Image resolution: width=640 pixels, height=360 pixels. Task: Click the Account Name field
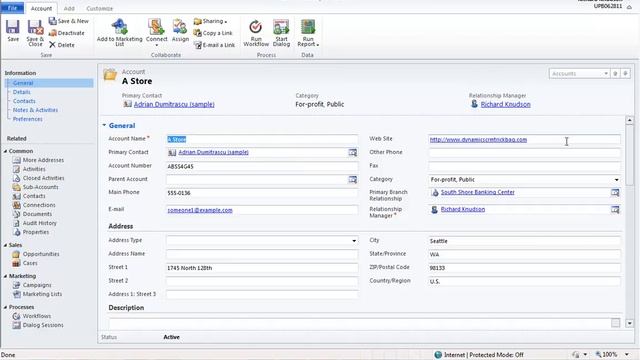point(262,139)
